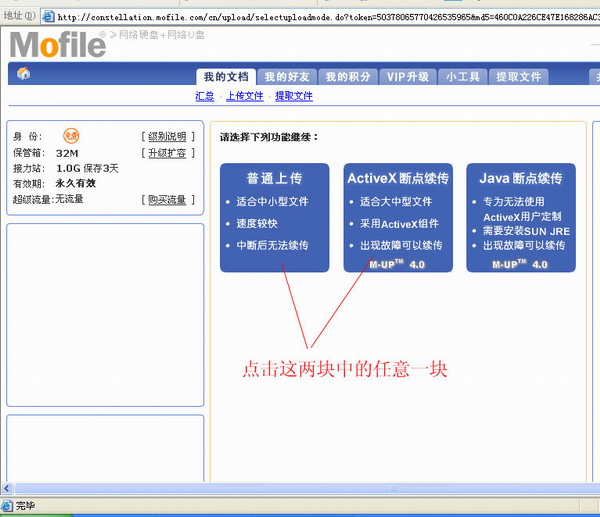Click the 超级流量:无流量 text

48,199
